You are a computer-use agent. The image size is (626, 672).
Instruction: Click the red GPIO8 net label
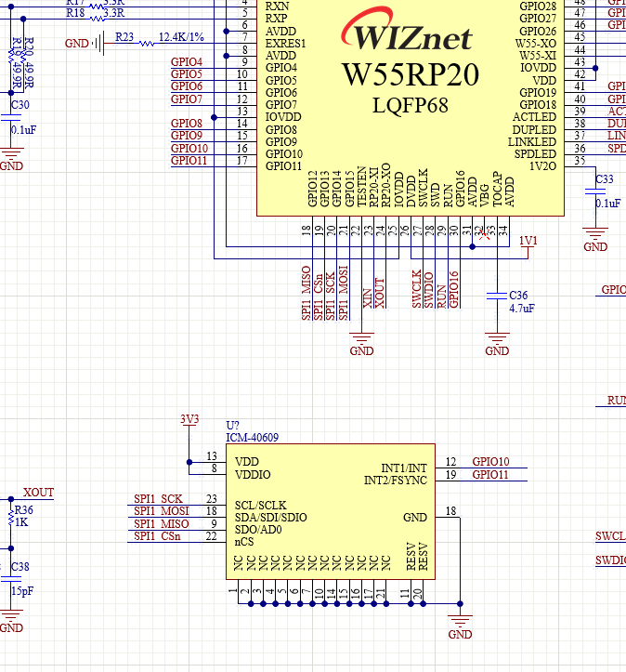point(187,124)
